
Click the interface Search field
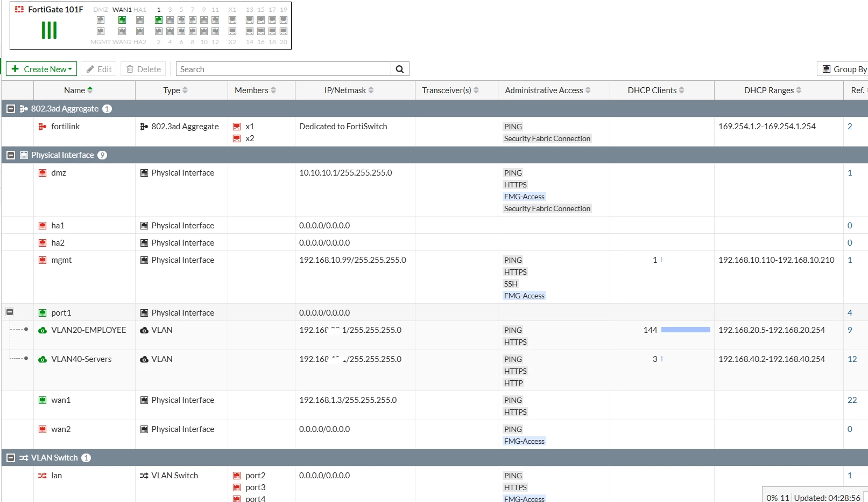coord(284,69)
